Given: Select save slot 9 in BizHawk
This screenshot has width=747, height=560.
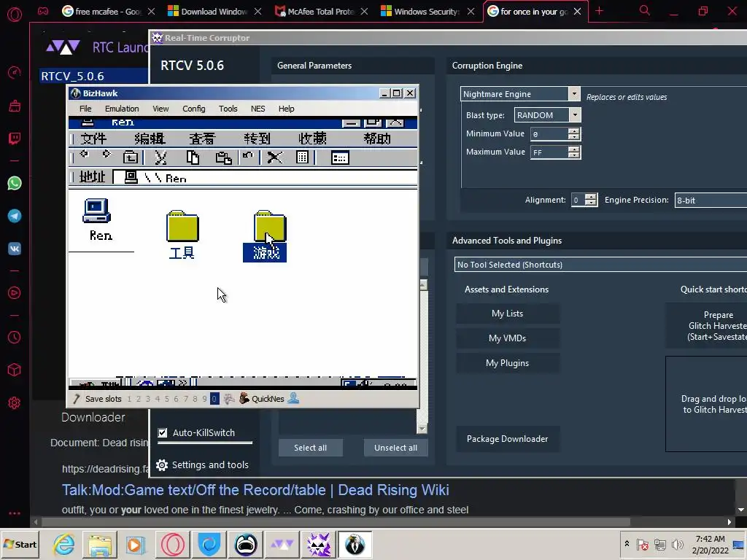Looking at the screenshot, I should 204,399.
